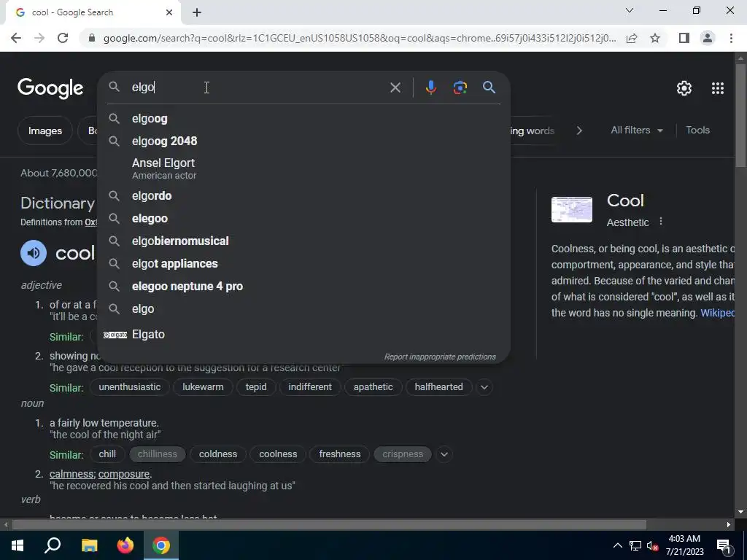
Task: Open Windows taskbar search
Action: coord(53,545)
